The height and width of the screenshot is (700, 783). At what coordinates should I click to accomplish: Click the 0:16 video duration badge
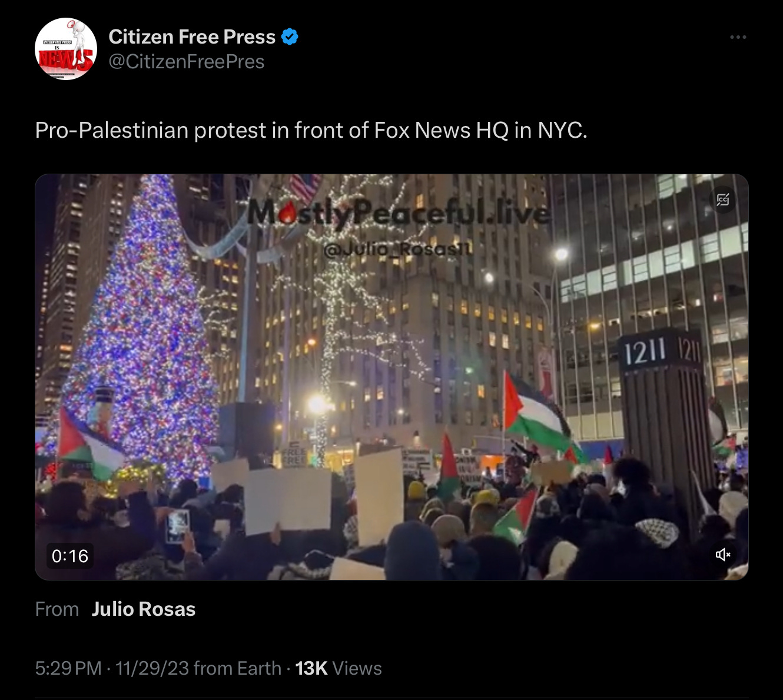(70, 556)
